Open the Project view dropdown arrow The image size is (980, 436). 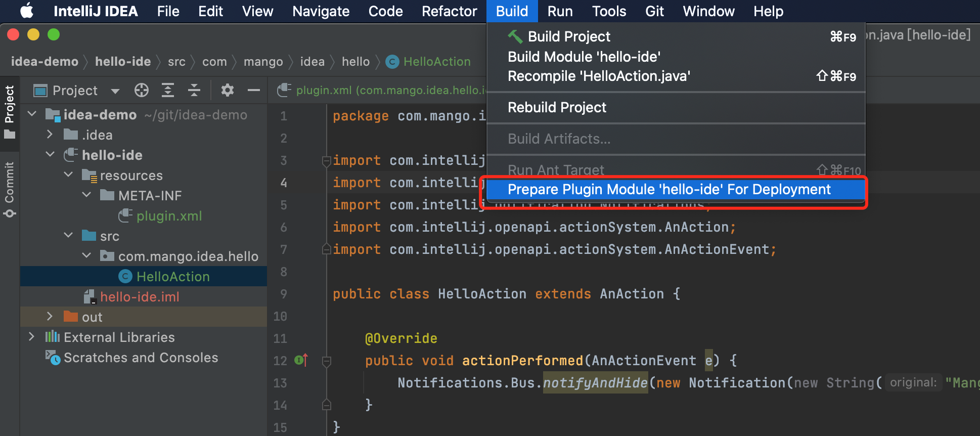click(115, 91)
